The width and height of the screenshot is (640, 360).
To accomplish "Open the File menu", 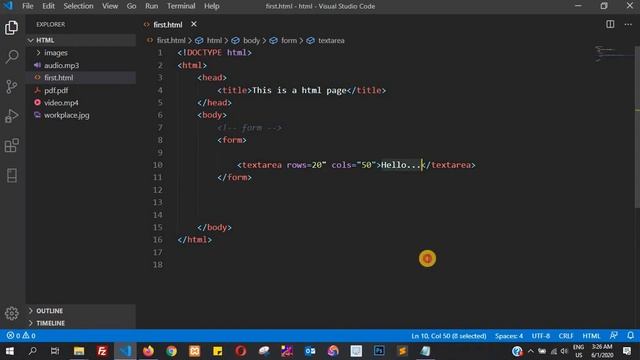I will click(28, 6).
